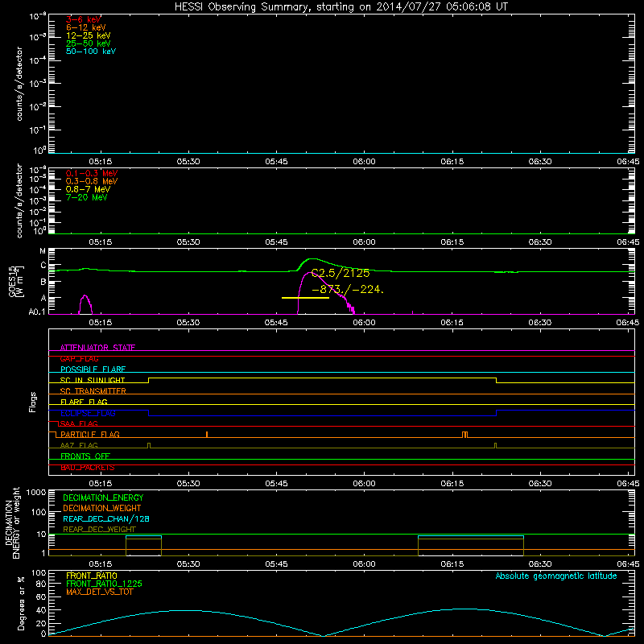This screenshot has height=644, width=644.
Task: Select the 50-100 keV legend label
Action: [91, 52]
